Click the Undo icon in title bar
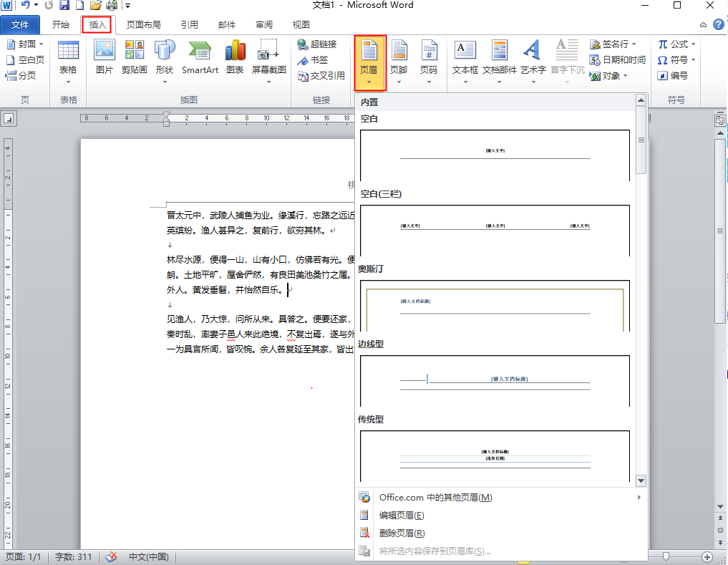The image size is (728, 565). 26,6
